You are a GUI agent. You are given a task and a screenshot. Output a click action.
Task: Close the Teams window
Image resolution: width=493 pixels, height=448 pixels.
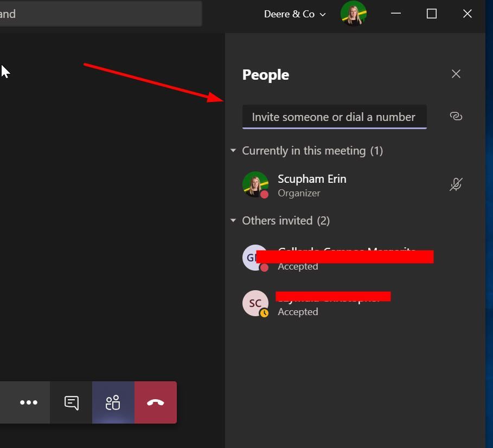tap(467, 14)
